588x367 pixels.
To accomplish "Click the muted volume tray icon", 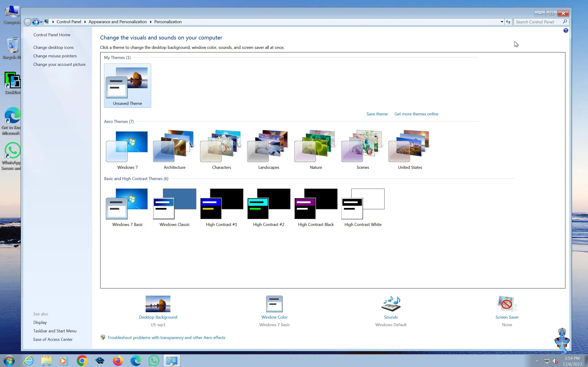I will 555,361.
